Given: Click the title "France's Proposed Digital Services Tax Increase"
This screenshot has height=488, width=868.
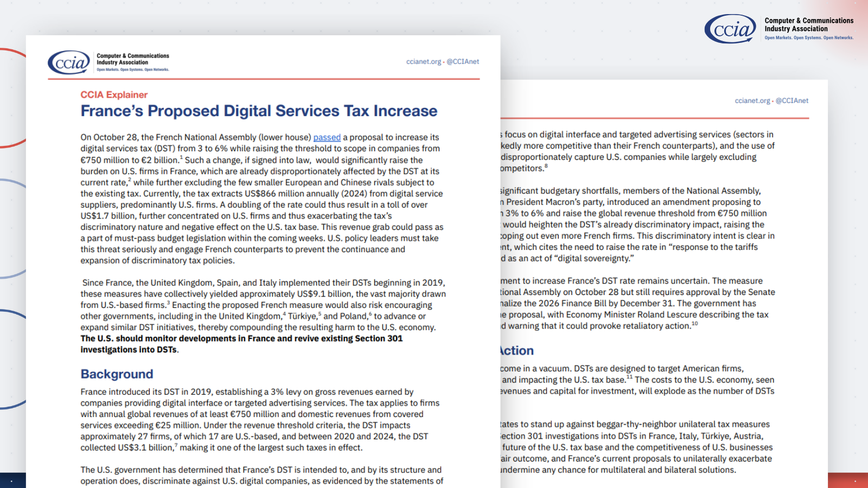Looking at the screenshot, I should 259,111.
